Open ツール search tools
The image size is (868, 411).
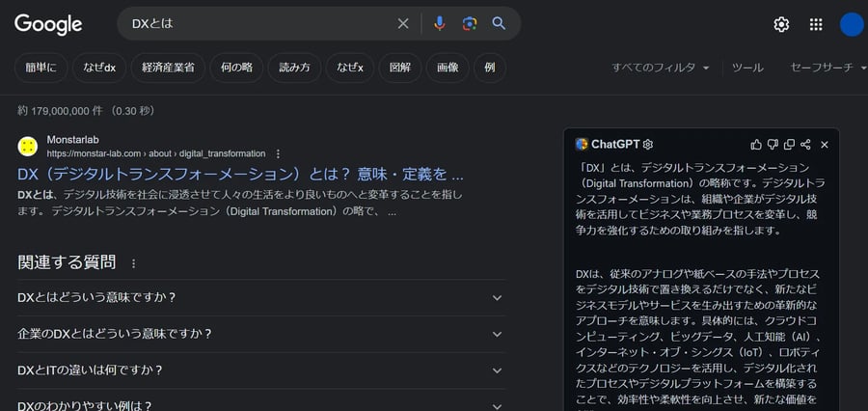747,68
